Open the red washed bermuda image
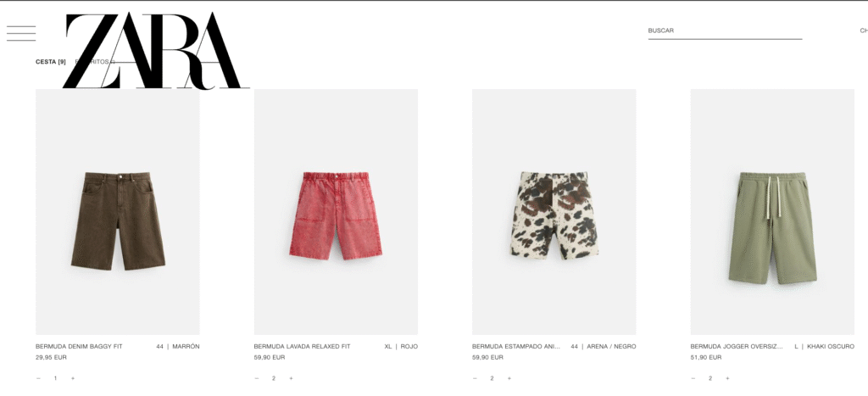Screen dimensions: 868x396 336,212
